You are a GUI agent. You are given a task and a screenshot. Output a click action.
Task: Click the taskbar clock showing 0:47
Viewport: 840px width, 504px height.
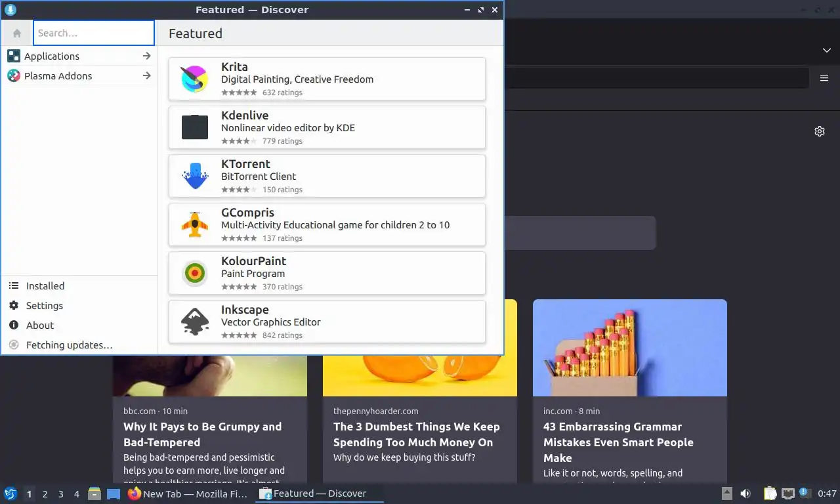point(827,494)
